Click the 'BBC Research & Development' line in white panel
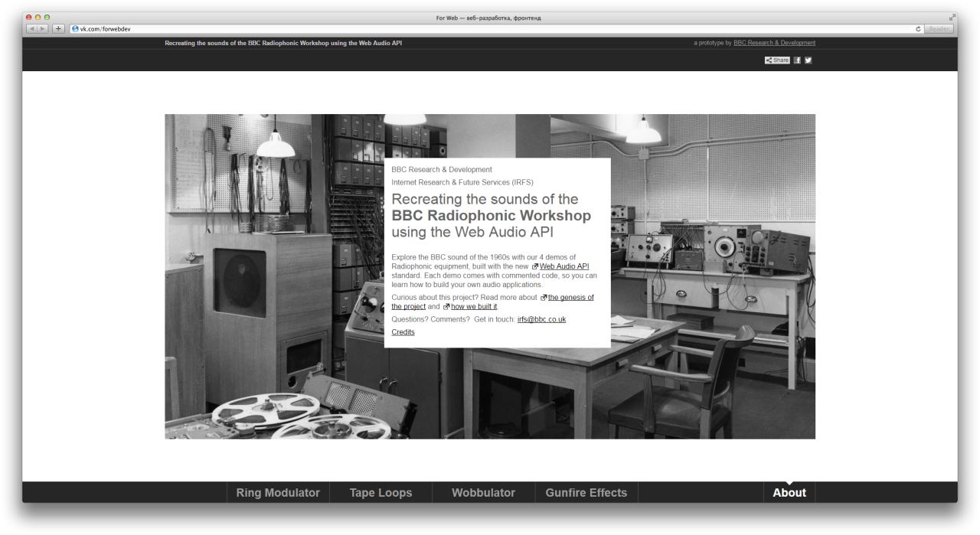 pos(442,169)
